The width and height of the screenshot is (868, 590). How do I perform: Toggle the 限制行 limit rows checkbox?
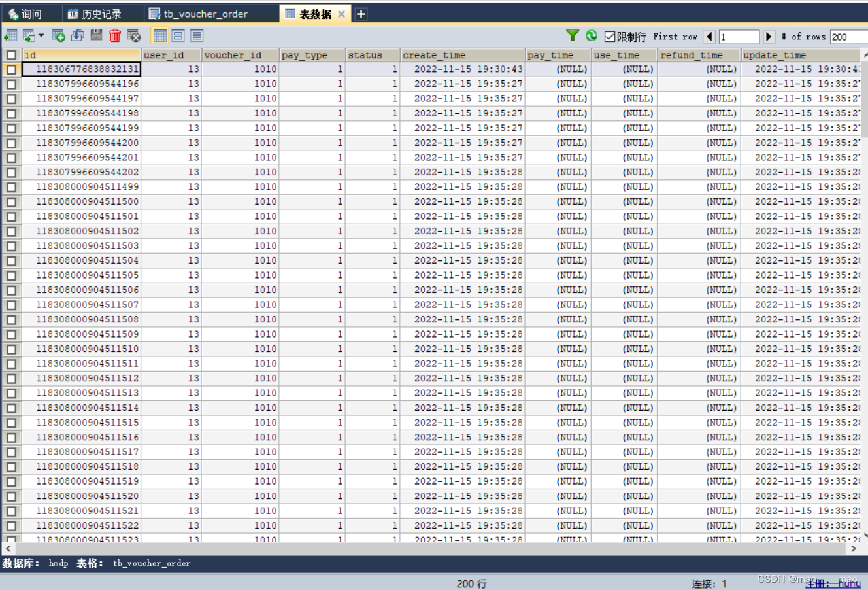pos(610,37)
